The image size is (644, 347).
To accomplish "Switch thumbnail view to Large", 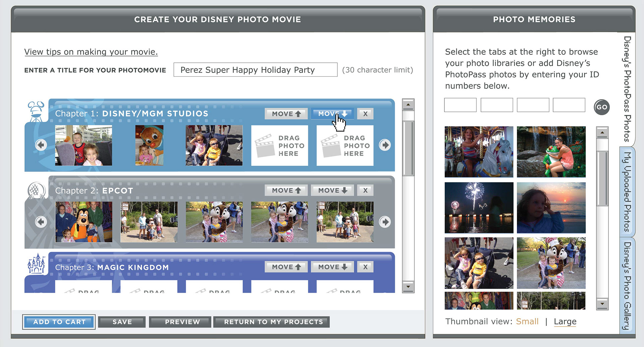I will click(565, 322).
